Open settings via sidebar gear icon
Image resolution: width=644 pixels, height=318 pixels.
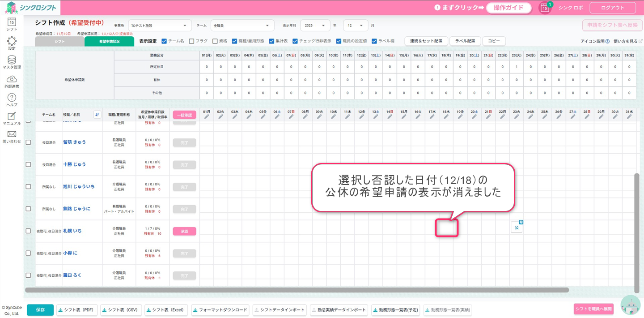click(12, 41)
